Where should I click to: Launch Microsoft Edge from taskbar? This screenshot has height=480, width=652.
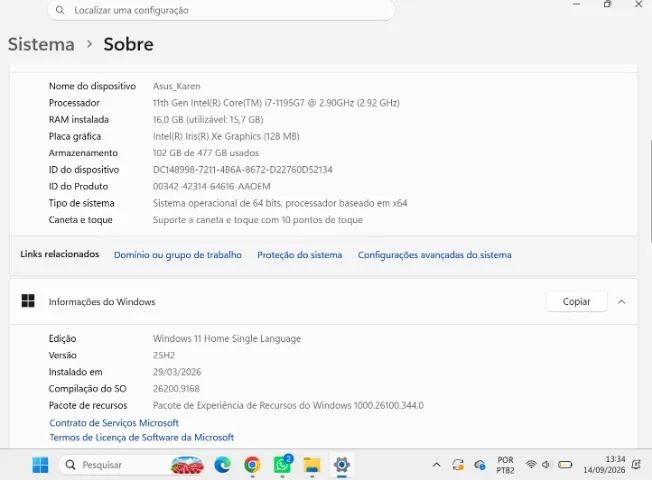(x=222, y=465)
